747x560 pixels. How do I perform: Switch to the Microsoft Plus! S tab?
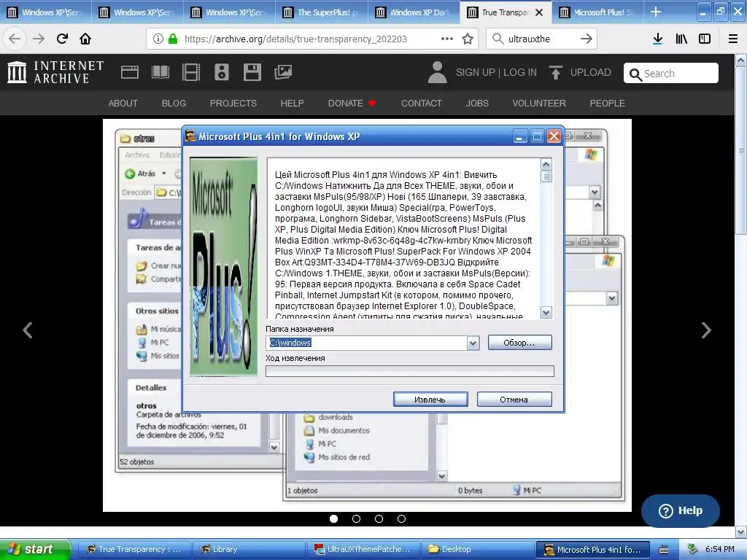[x=598, y=12]
